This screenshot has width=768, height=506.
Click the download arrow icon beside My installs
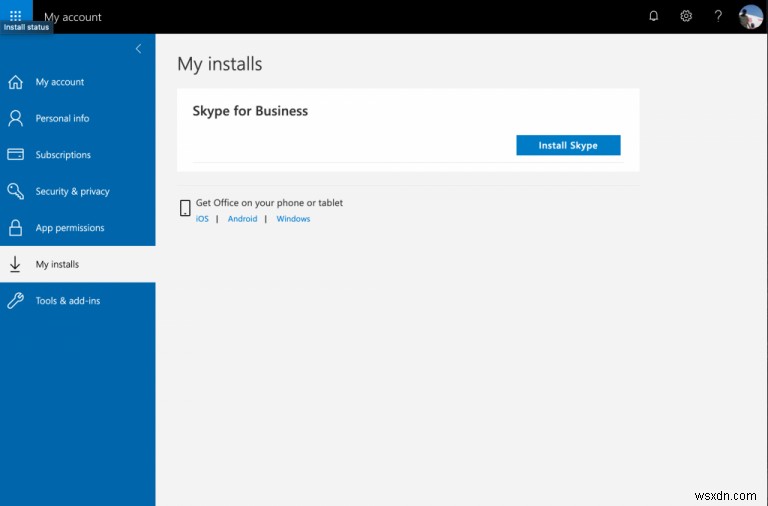pyautogui.click(x=15, y=264)
